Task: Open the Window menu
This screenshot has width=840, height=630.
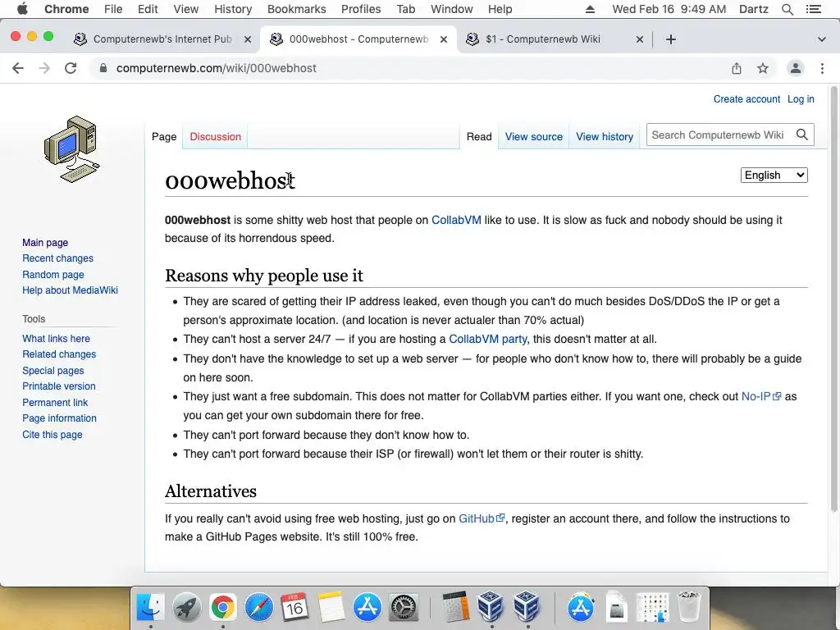Action: (x=452, y=9)
